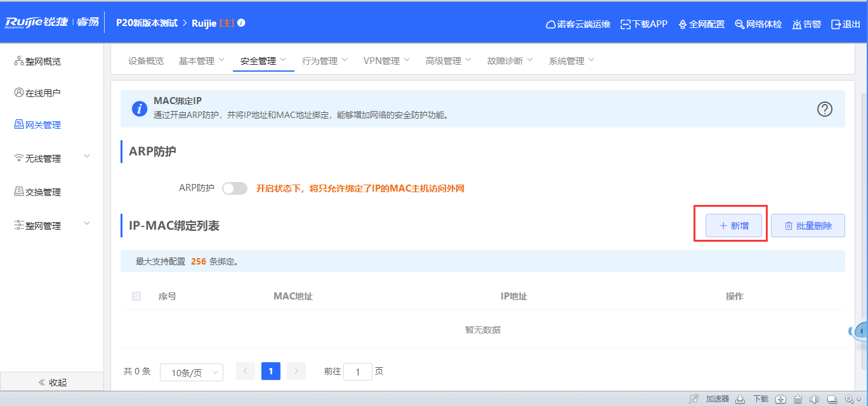The image size is (868, 406).
Task: Click the 下载APP header item
Action: pyautogui.click(x=644, y=24)
